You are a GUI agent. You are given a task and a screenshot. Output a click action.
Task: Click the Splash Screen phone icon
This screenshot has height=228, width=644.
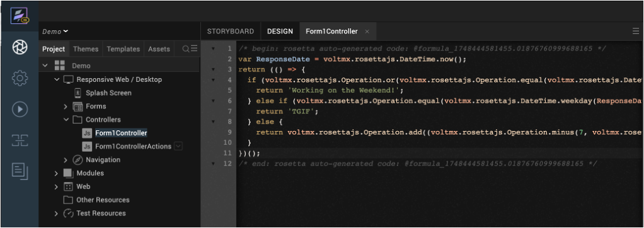click(78, 93)
